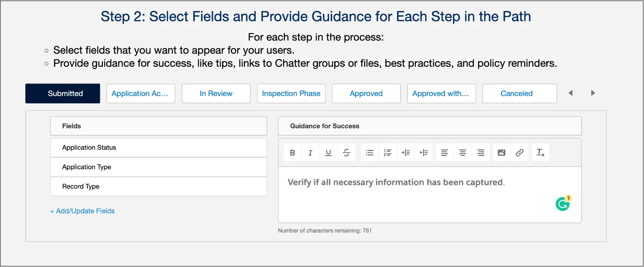Screen dimensions: 644x267
Task: Insert an image into guidance text
Action: pos(501,152)
